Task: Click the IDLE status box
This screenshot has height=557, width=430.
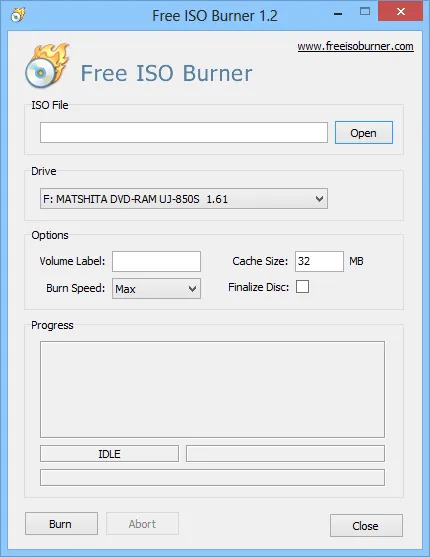Action: (109, 454)
